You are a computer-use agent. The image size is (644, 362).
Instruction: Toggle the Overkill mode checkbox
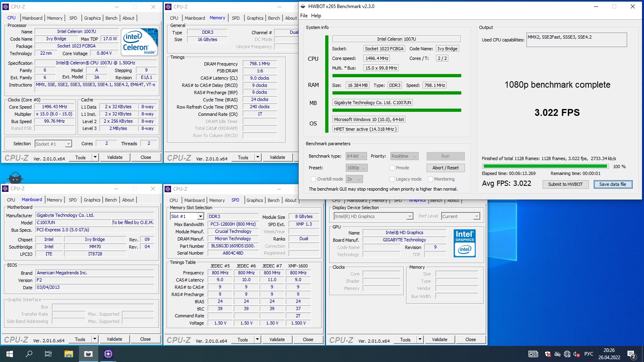[313, 179]
